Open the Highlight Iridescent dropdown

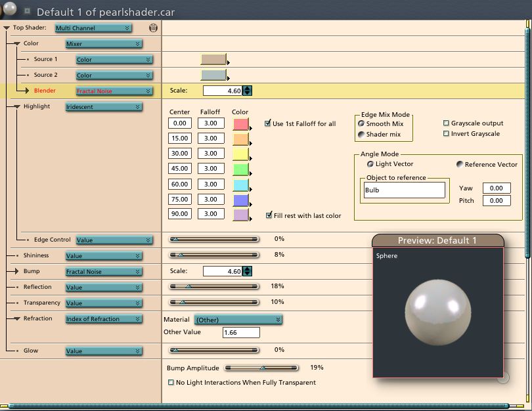(104, 107)
